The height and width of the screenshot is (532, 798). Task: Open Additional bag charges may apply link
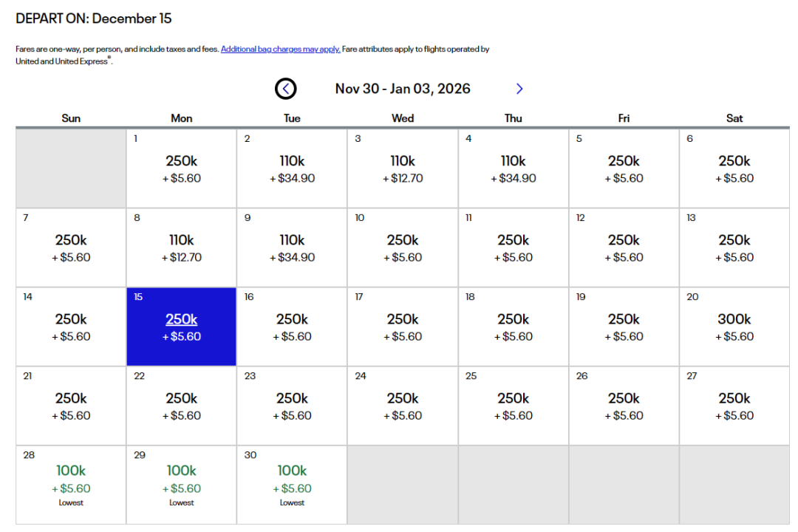tap(281, 50)
